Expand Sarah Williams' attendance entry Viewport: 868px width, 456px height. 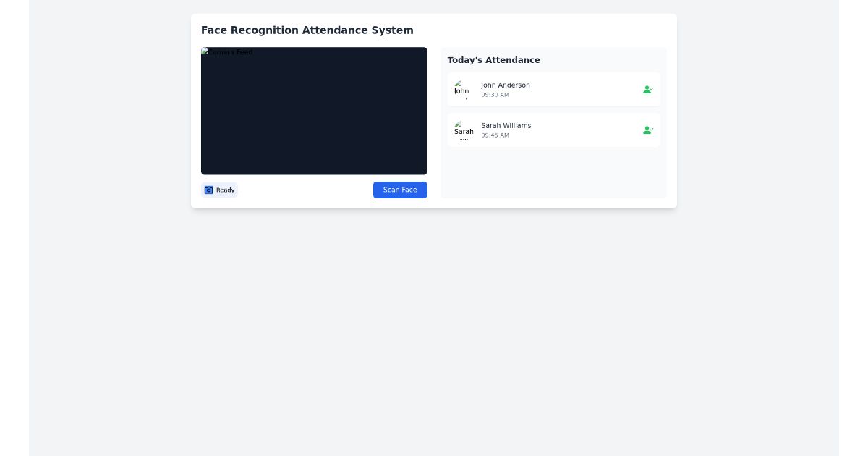coord(553,130)
